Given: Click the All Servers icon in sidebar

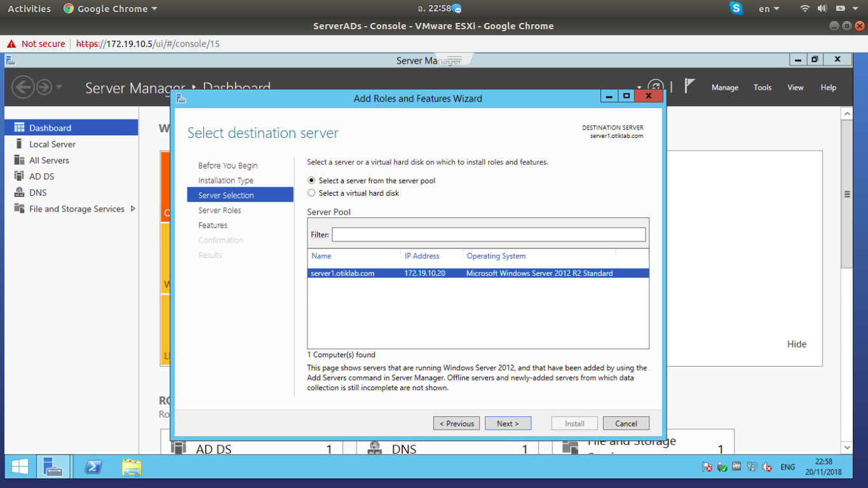Looking at the screenshot, I should coord(19,160).
